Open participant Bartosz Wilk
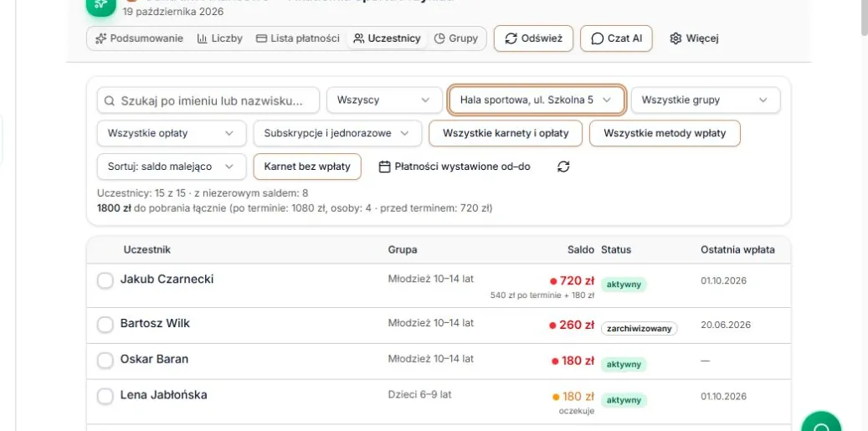The height and width of the screenshot is (431, 868). (x=155, y=323)
